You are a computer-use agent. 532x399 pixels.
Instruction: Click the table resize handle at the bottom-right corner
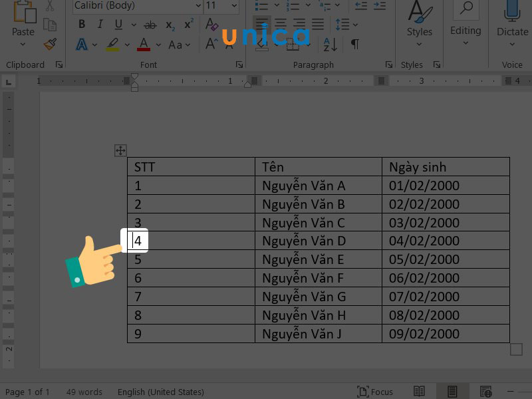point(516,350)
